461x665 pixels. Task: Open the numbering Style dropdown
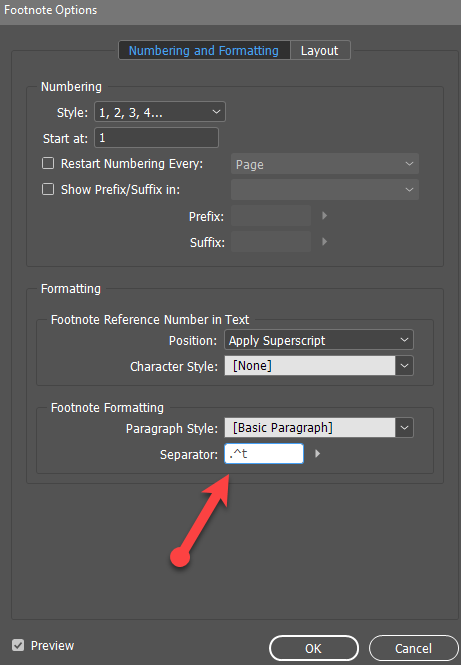click(160, 112)
